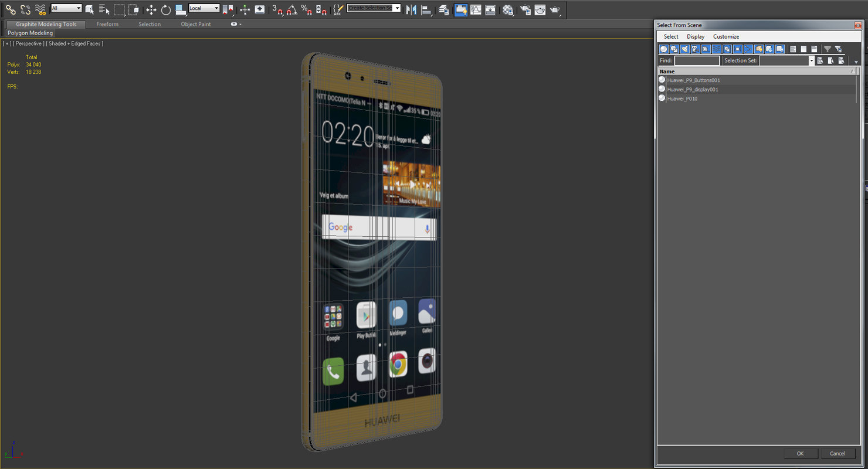
Task: Toggle the Graphite Modeling Tools ribbon button
Action: click(x=461, y=9)
